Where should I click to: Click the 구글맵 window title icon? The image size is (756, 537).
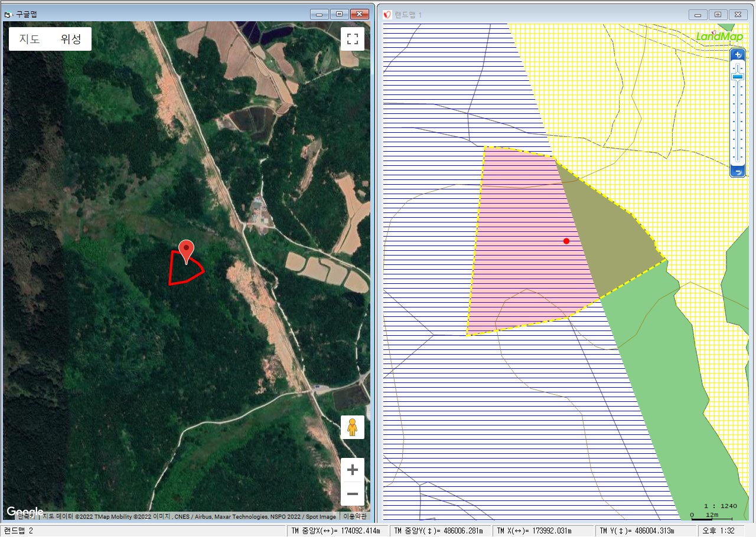point(8,14)
